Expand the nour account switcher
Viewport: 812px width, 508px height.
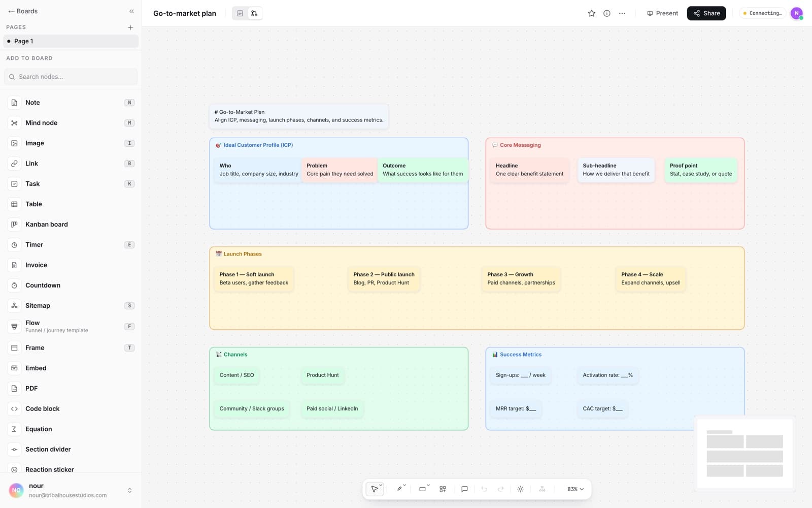tap(129, 490)
